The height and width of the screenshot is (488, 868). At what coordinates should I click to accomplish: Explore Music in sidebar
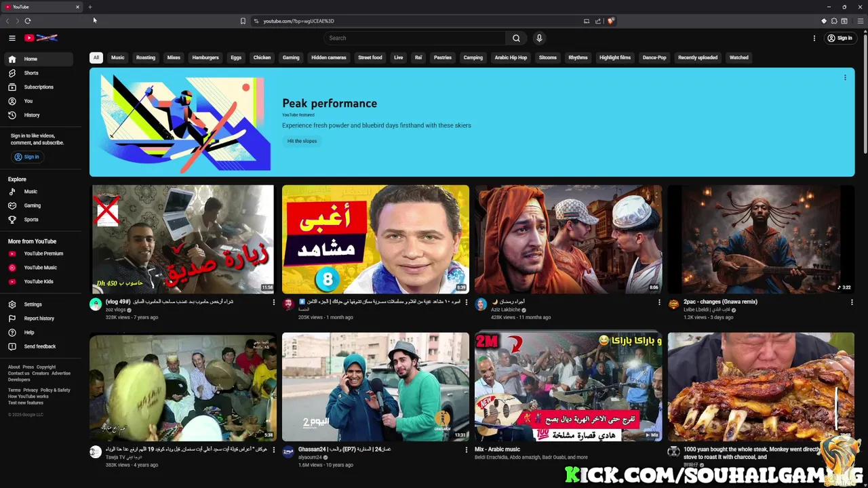click(38, 192)
